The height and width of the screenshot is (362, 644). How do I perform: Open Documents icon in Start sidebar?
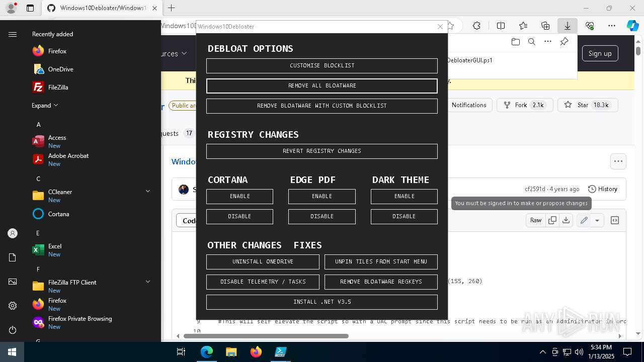coord(13,257)
